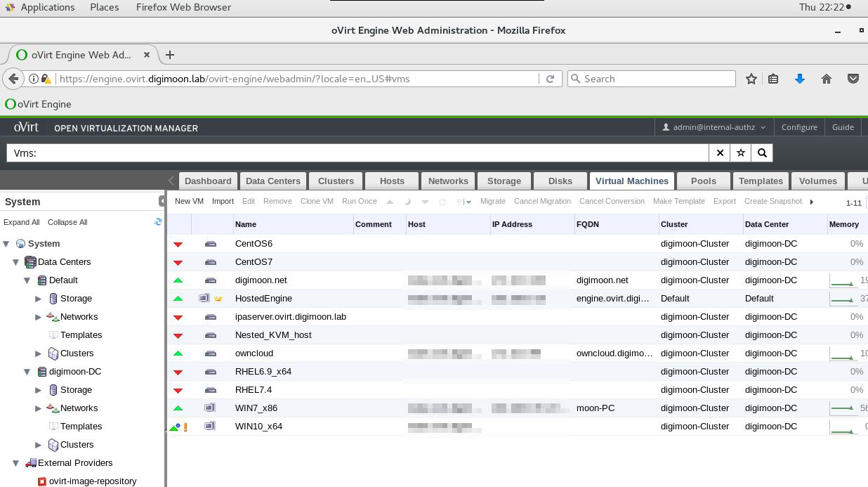Run the oVirt search magnifier icon
The height and width of the screenshot is (487, 868).
pos(762,152)
